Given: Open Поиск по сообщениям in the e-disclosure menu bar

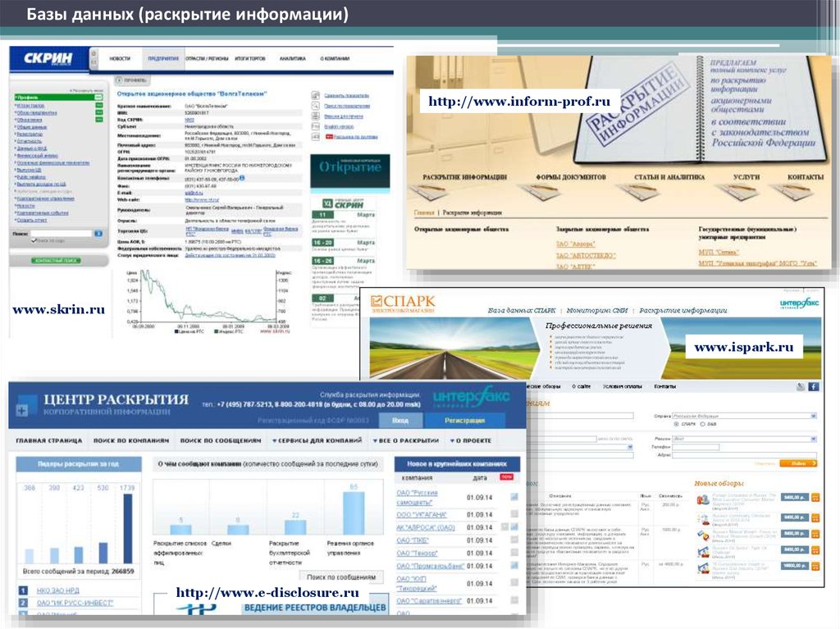Looking at the screenshot, I should [221, 440].
